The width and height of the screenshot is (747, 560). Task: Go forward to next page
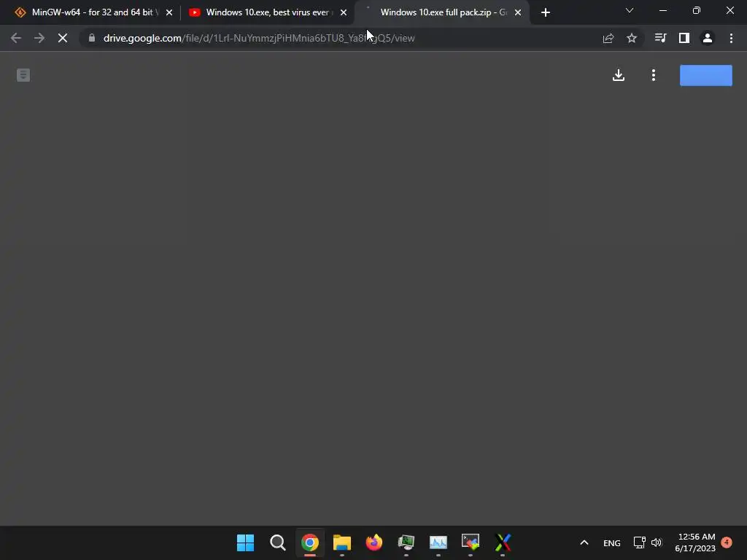tap(39, 38)
